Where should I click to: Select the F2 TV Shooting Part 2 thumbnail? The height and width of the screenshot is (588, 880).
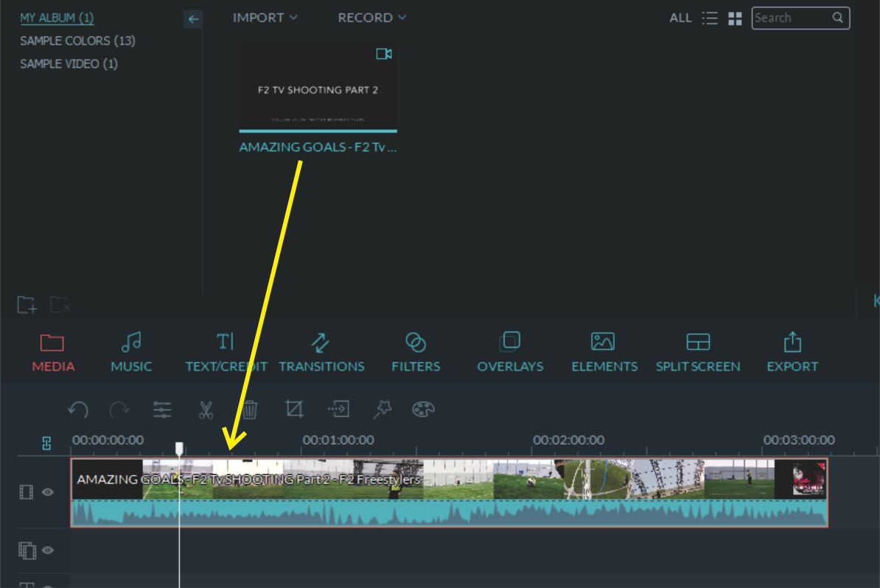(x=318, y=87)
